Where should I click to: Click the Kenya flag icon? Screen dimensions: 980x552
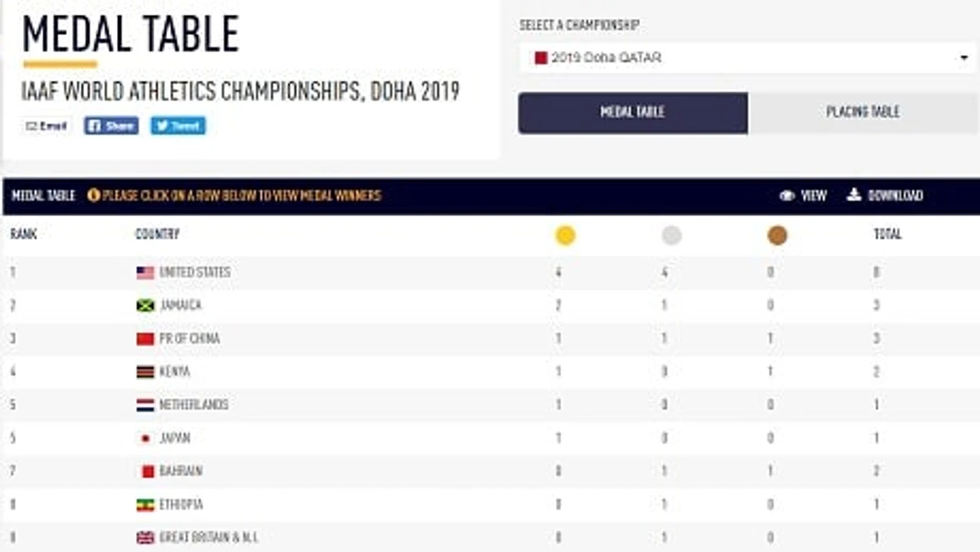[x=145, y=372]
